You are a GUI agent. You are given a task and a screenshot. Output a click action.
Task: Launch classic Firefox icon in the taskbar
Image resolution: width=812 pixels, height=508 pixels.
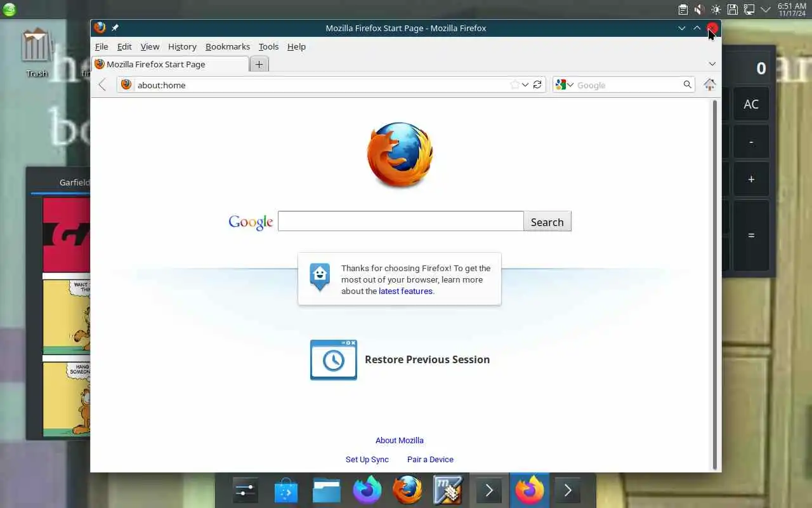coord(408,490)
